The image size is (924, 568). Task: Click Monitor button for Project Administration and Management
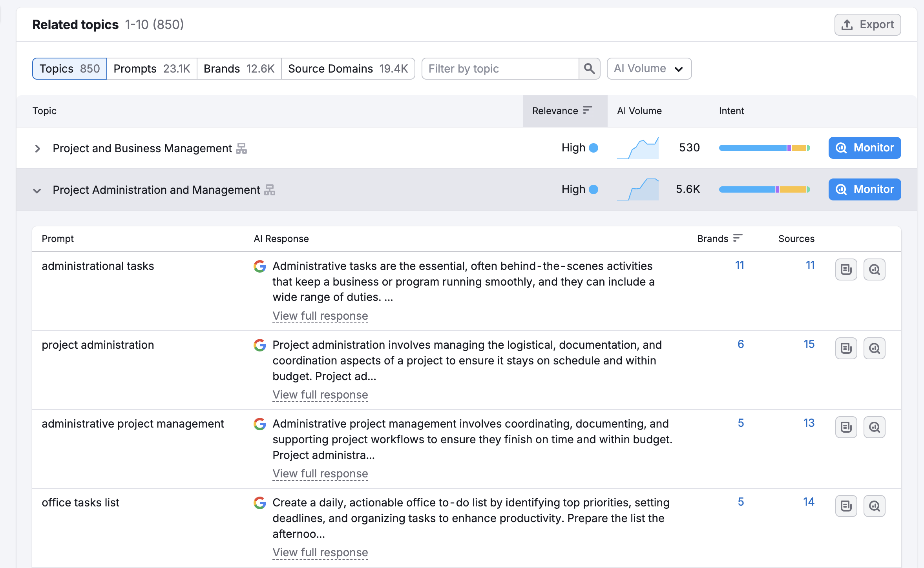point(865,189)
